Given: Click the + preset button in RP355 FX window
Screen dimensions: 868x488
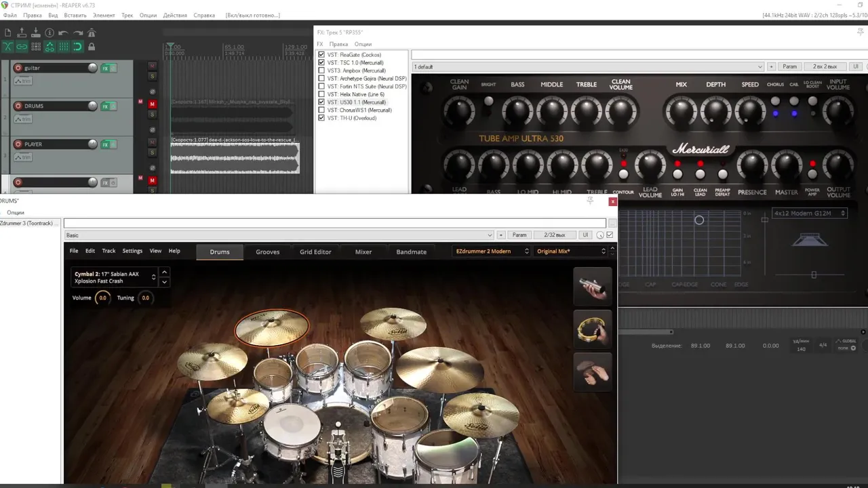Looking at the screenshot, I should point(771,66).
